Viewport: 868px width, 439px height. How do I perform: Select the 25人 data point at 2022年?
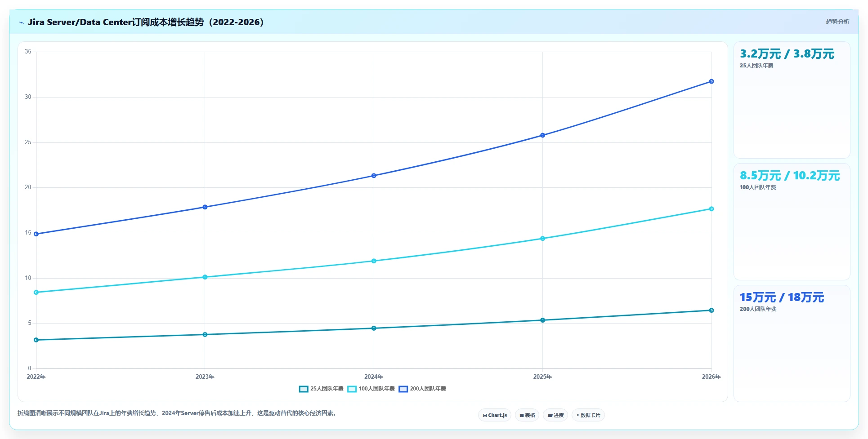point(36,340)
